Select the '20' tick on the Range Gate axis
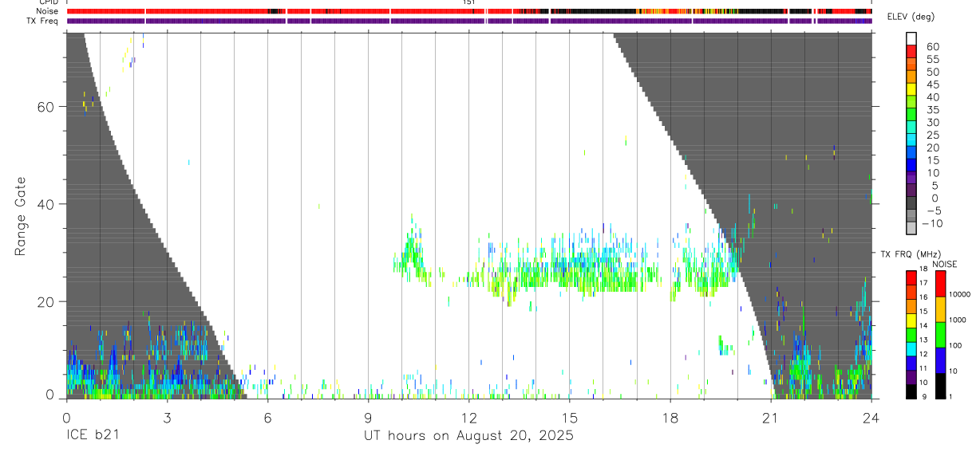 tap(46, 301)
